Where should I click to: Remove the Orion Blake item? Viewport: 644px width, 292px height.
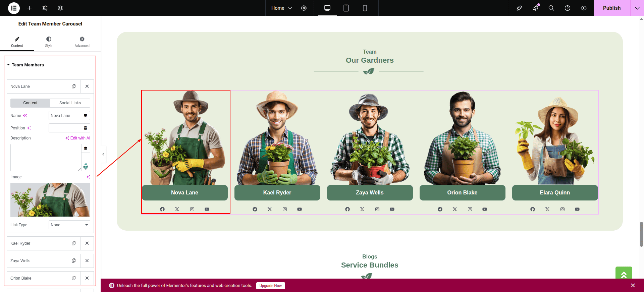87,278
